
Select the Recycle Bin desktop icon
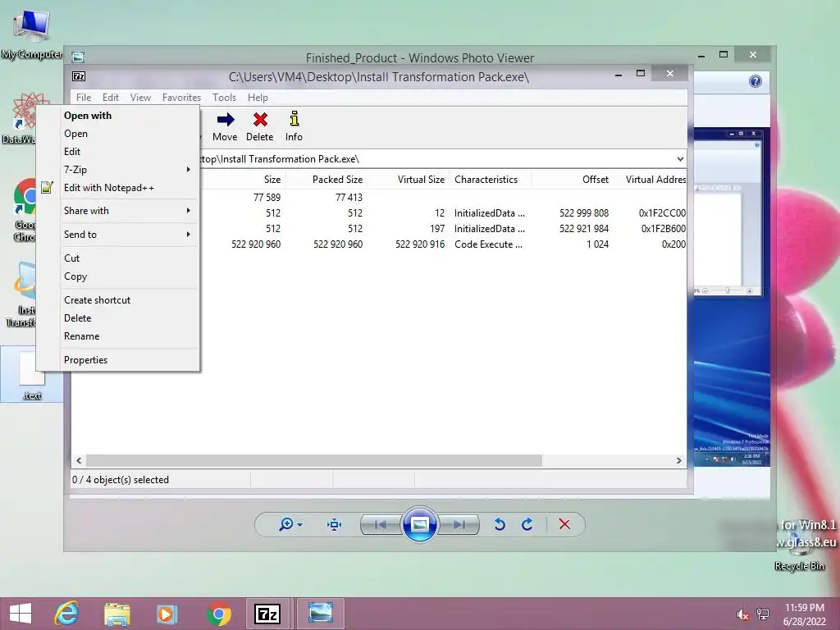pos(799,552)
